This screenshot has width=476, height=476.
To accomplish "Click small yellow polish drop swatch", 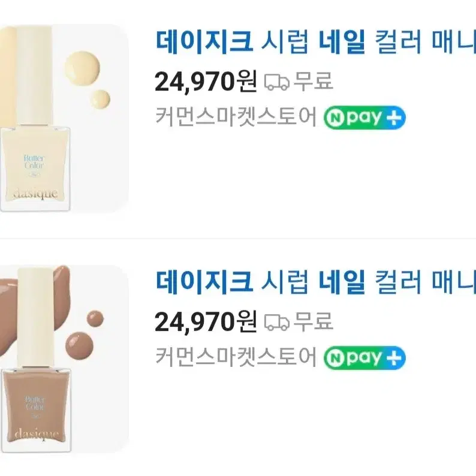I will point(100,99).
